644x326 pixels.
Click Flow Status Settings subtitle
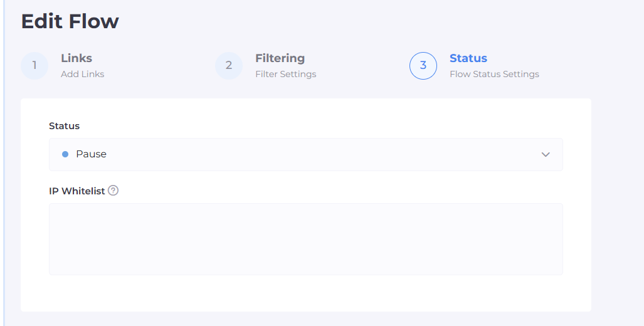click(x=494, y=74)
